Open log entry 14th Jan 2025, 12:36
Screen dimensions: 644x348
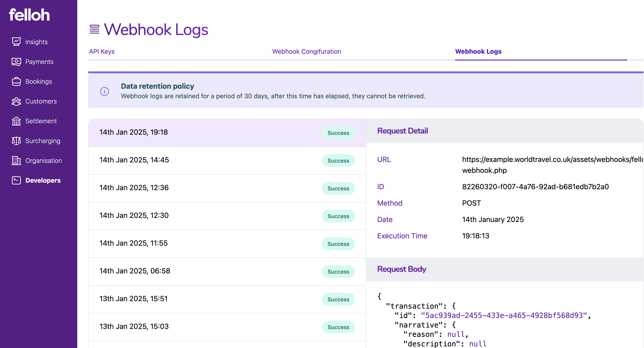pyautogui.click(x=227, y=188)
